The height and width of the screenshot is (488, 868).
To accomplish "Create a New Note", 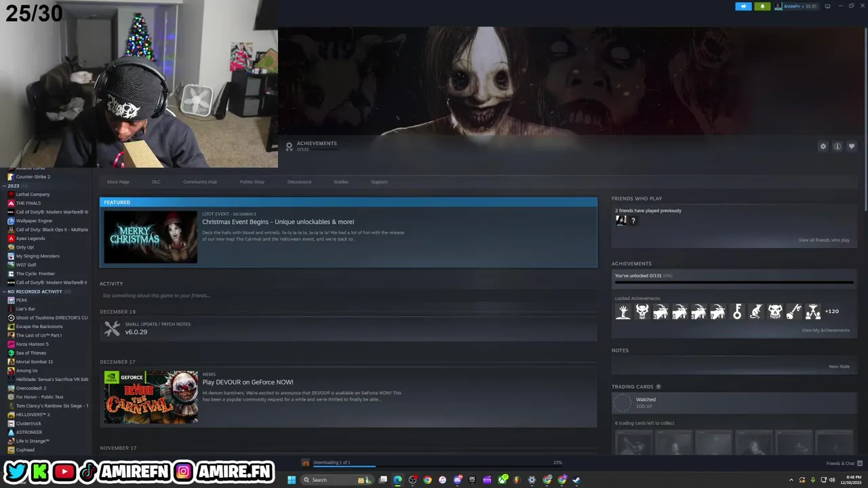I will 839,367.
